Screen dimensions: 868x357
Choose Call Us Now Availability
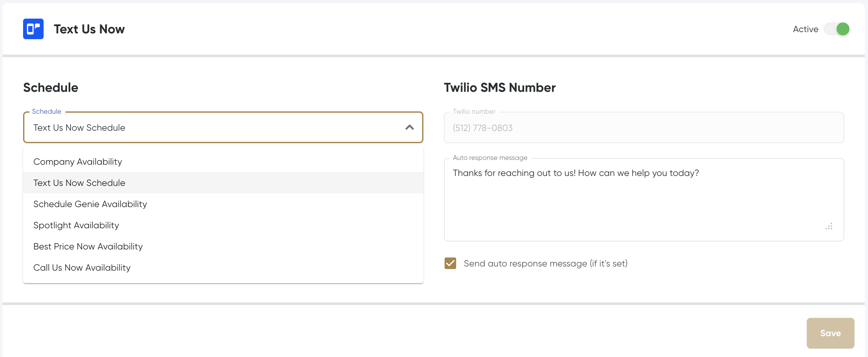coord(82,268)
